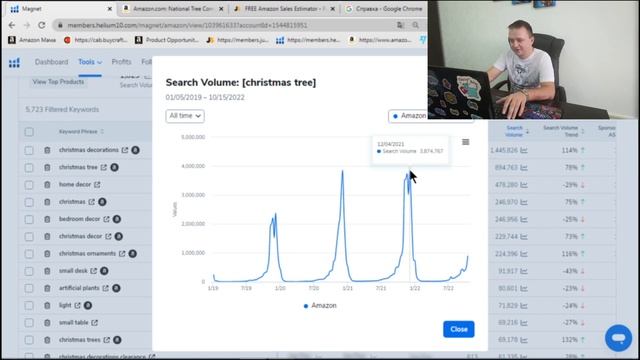This screenshot has width=640, height=360.
Task: Close the Amazon National Tree tab
Action: click(221, 9)
